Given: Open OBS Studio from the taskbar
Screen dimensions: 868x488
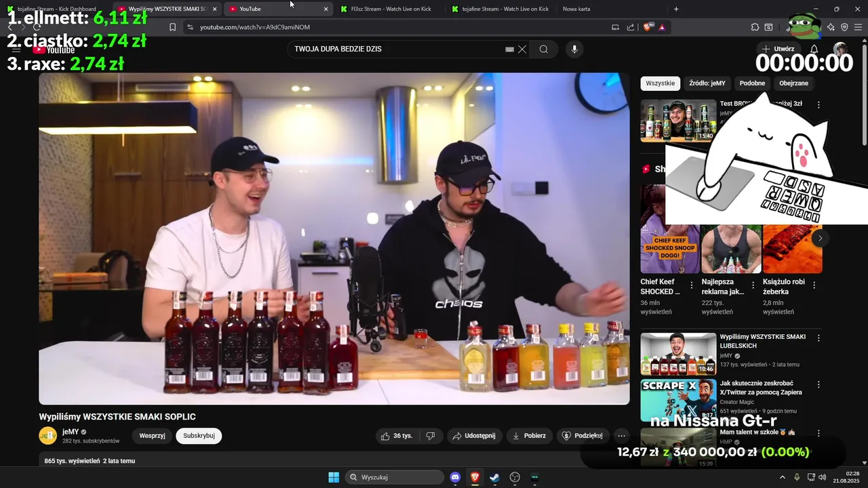Looking at the screenshot, I should [x=515, y=477].
